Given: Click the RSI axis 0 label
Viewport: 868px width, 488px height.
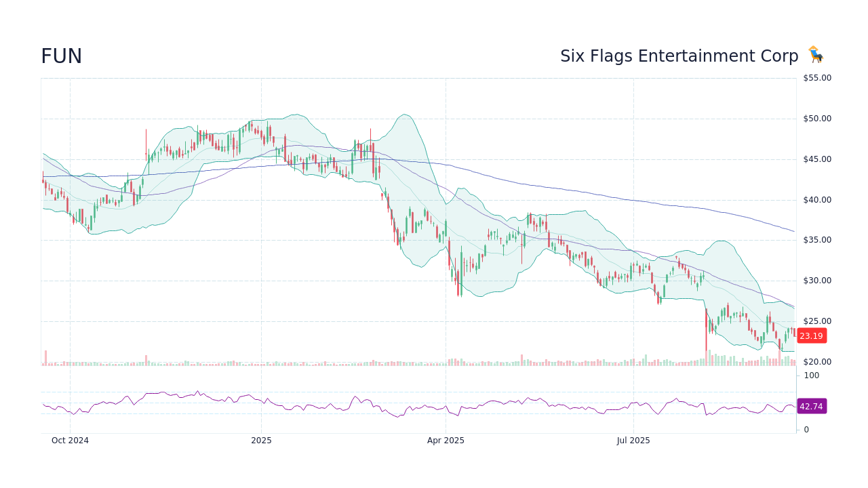Looking at the screenshot, I should [806, 430].
